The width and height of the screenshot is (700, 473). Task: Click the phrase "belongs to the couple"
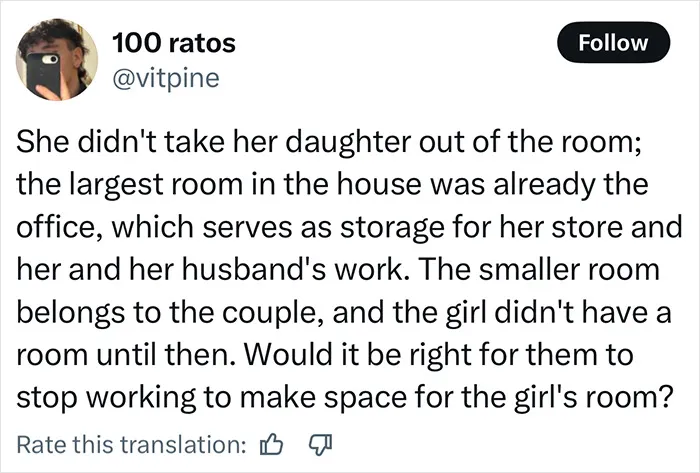(x=170, y=312)
